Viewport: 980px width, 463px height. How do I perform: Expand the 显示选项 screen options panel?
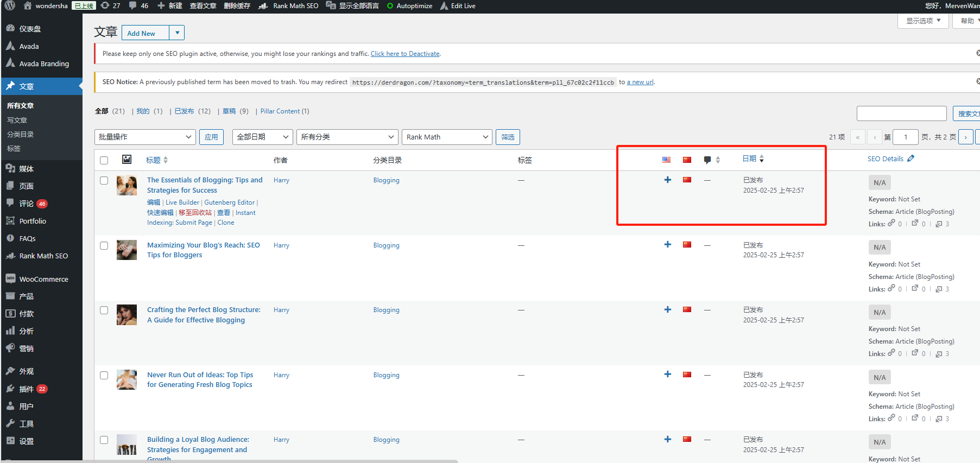point(923,21)
